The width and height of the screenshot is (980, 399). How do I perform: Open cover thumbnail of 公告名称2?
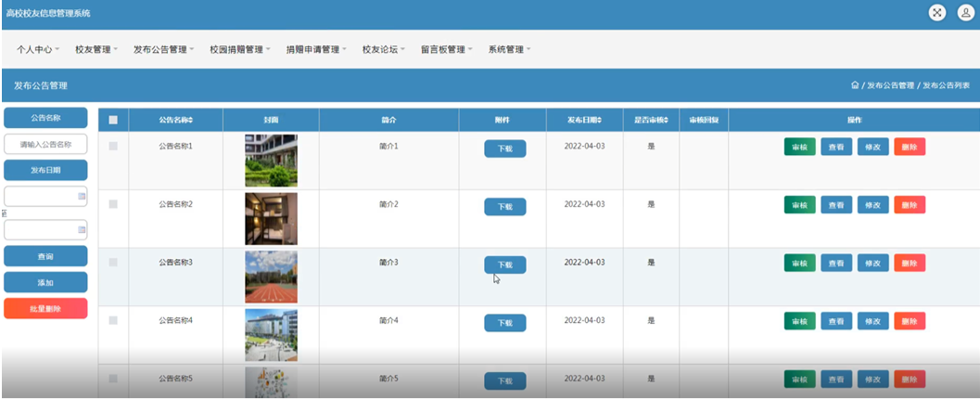coord(272,219)
